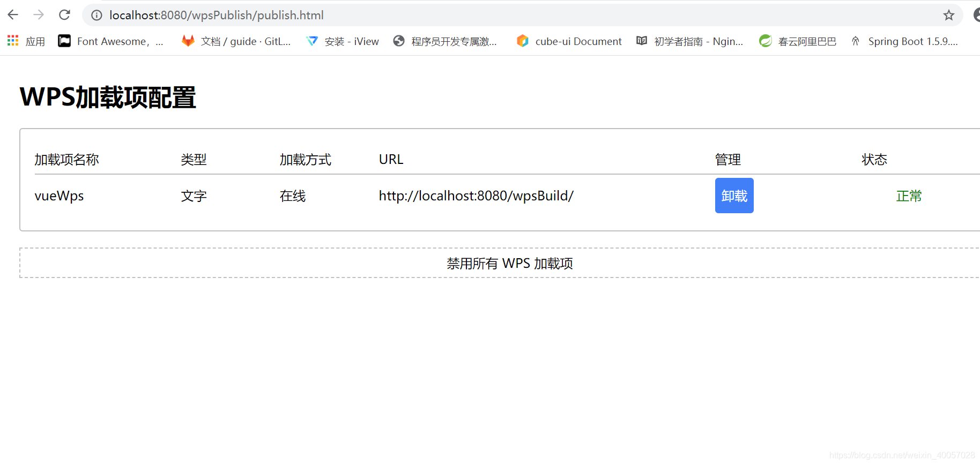Click the WPS加载项配置 page heading

pos(108,97)
